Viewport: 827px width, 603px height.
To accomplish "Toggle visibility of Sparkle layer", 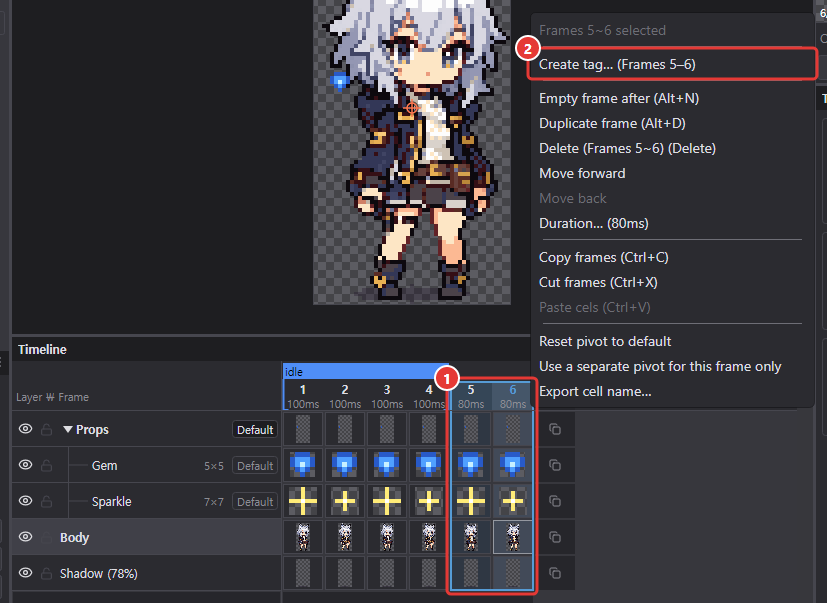I will (x=25, y=501).
